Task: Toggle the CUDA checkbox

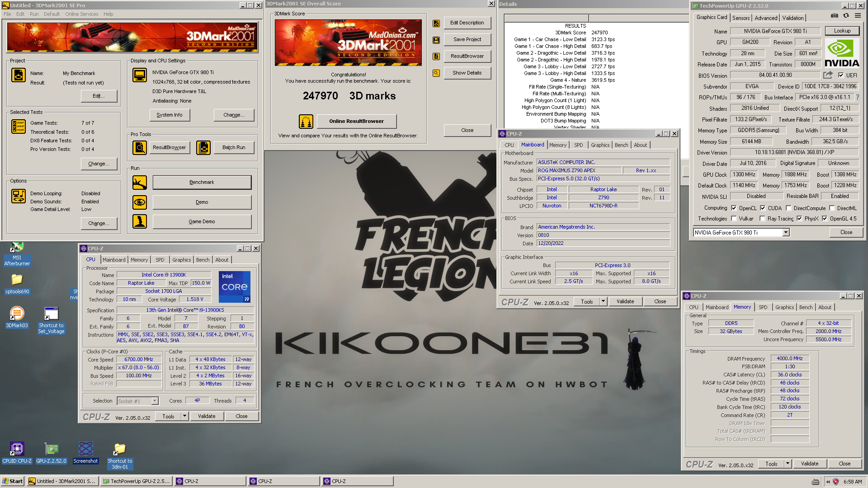Action: 763,208
